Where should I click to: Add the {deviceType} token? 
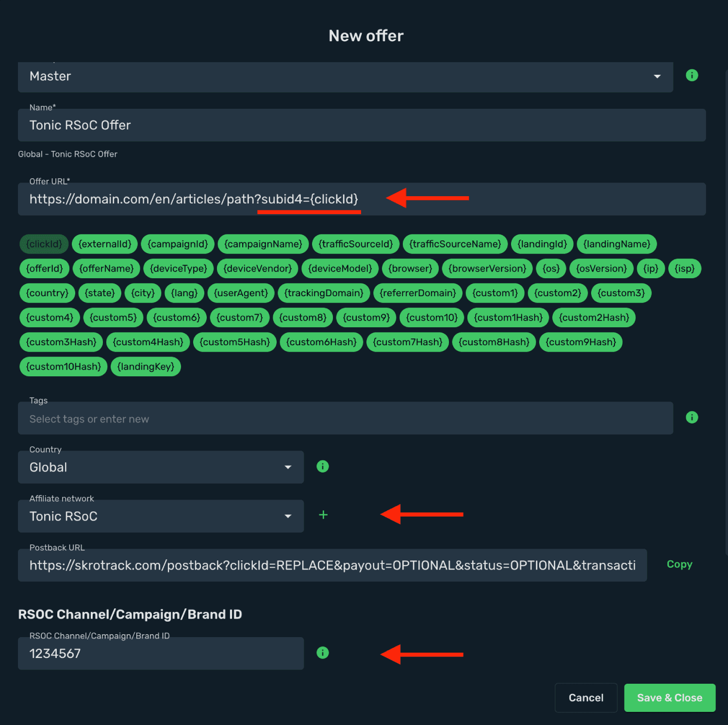[179, 269]
